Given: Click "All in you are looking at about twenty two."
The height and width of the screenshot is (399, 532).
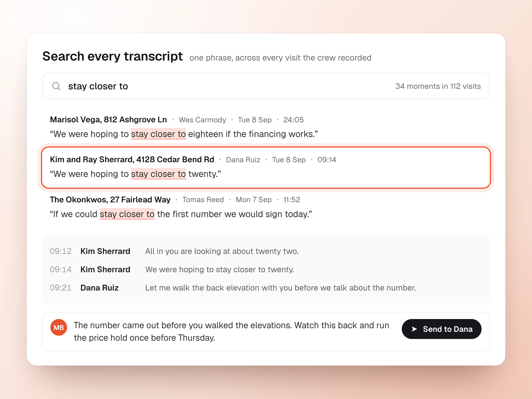Looking at the screenshot, I should coord(222,251).
